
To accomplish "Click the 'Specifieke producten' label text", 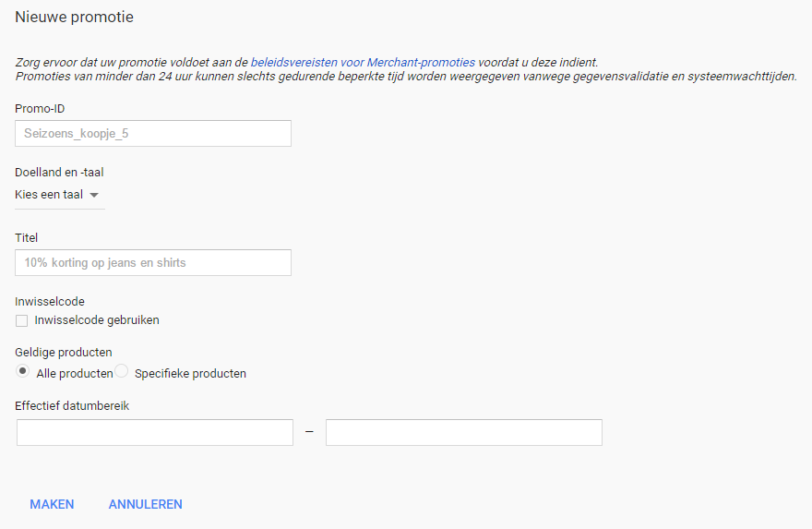I will coord(190,374).
